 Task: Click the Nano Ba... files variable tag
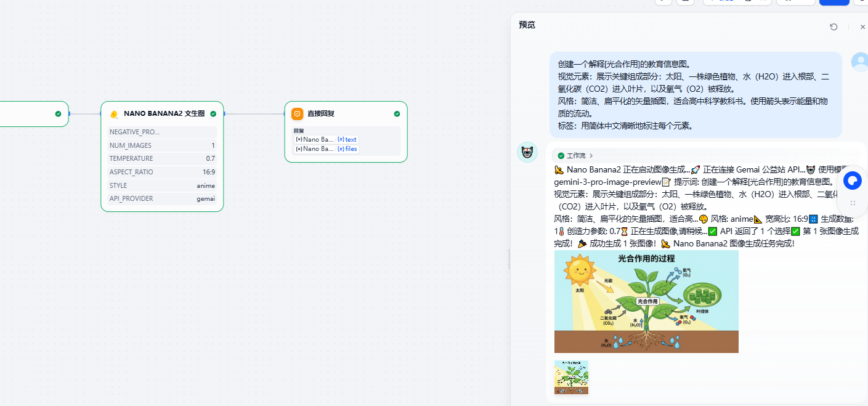click(x=326, y=148)
